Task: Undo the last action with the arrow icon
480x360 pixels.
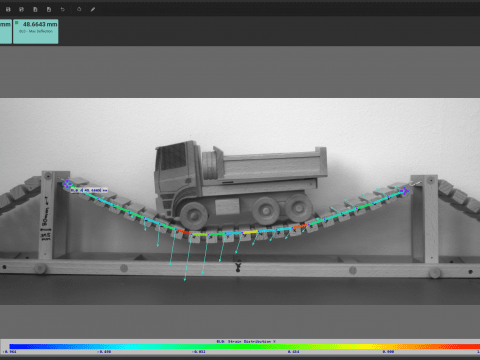Action: (62, 9)
